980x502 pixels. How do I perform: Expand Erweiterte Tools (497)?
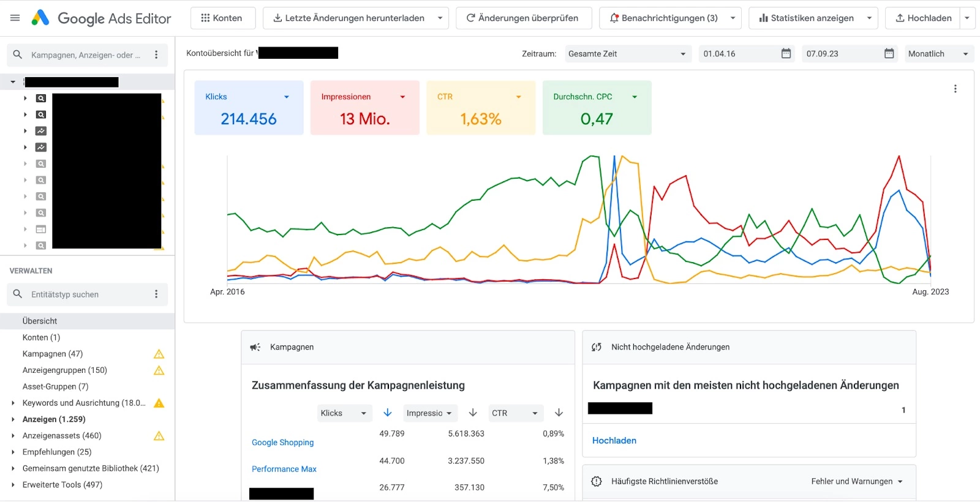(x=13, y=485)
